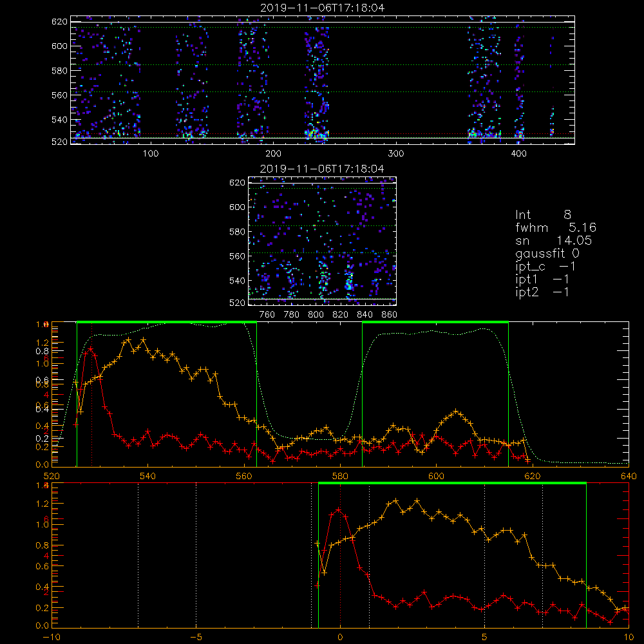Click x-axis label '520' under the profile plot

click(52, 476)
